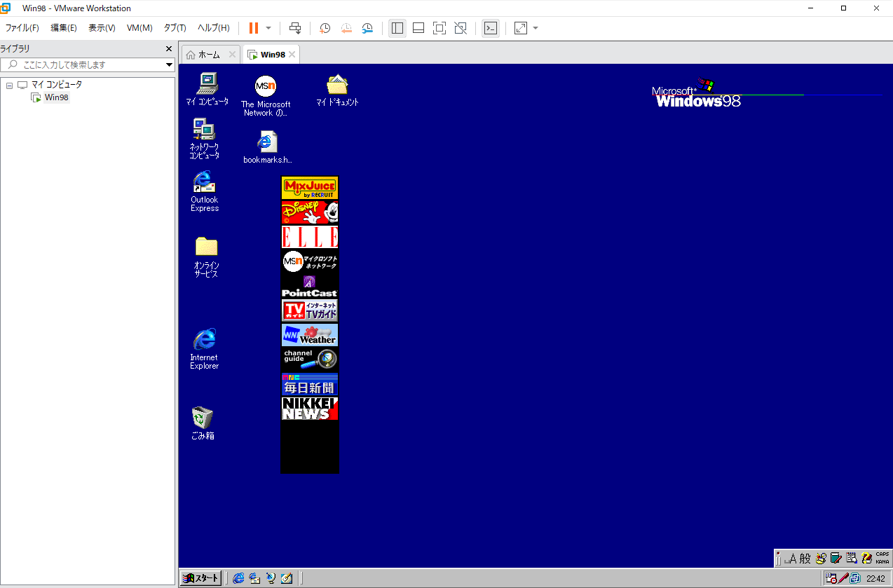Image resolution: width=893 pixels, height=588 pixels.
Task: Select the オンライン サービス folder icon
Action: click(x=206, y=257)
